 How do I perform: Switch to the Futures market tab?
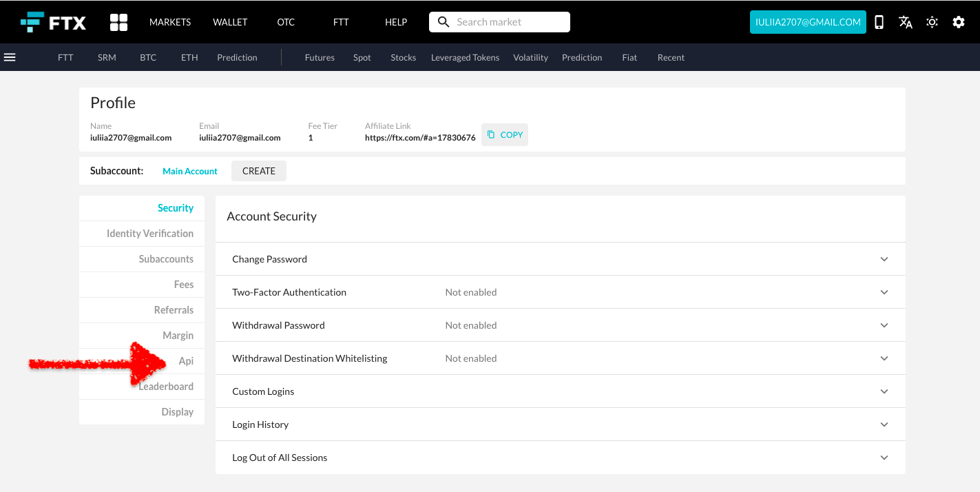pyautogui.click(x=320, y=57)
